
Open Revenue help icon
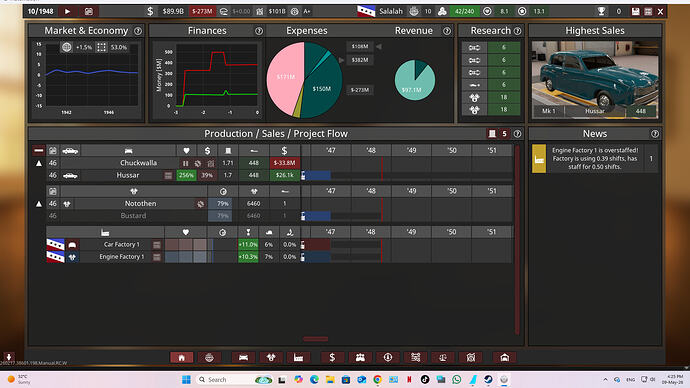click(447, 31)
